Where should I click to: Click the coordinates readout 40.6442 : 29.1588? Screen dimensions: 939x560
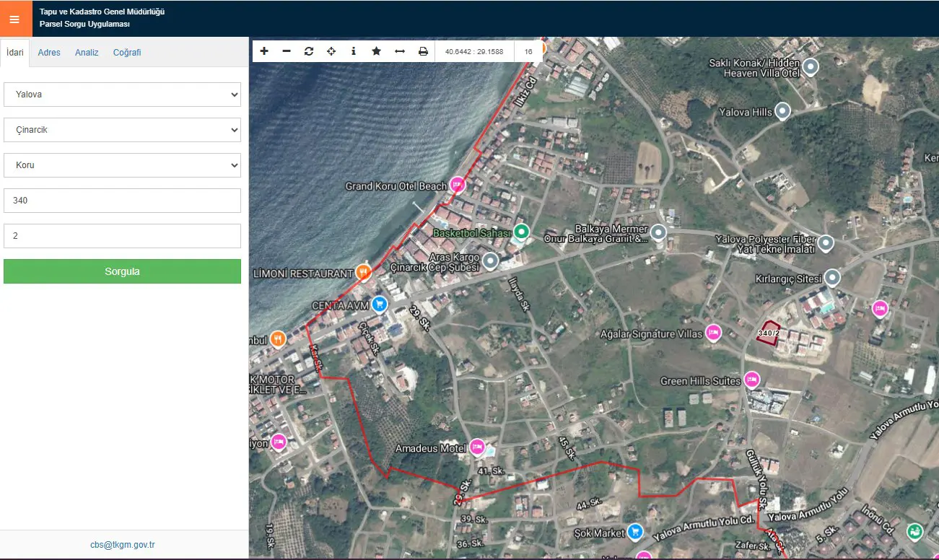click(x=474, y=52)
